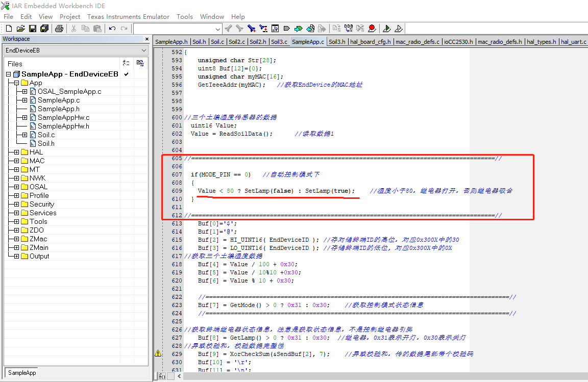
Task: Expand the HAL folder
Action: pos(16,152)
